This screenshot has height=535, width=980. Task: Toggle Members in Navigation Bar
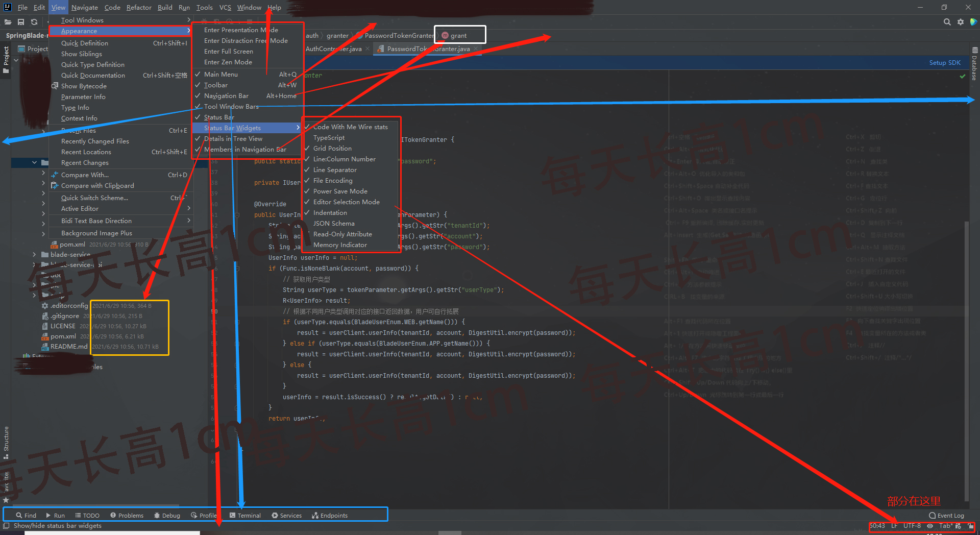(248, 150)
